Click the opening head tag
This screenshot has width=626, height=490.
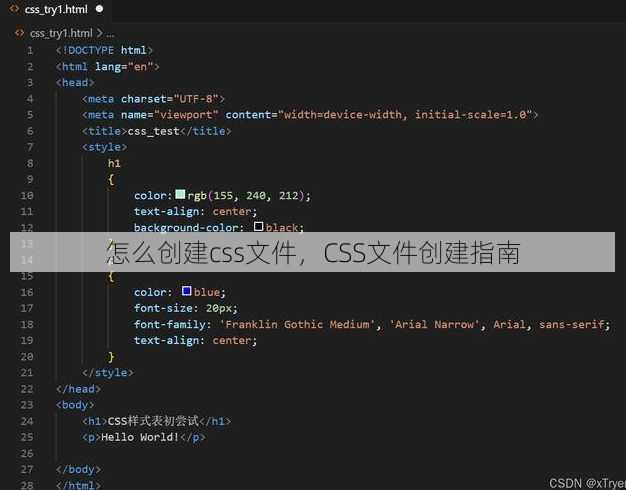click(75, 83)
